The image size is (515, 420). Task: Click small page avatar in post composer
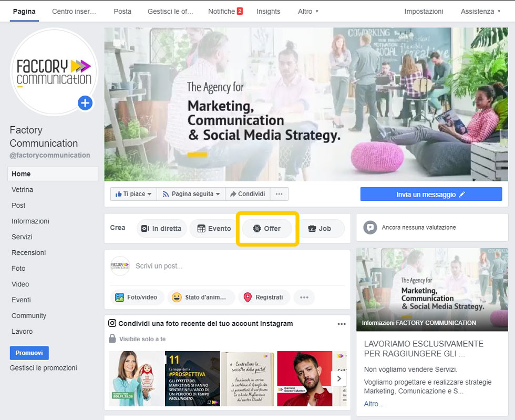tap(120, 266)
